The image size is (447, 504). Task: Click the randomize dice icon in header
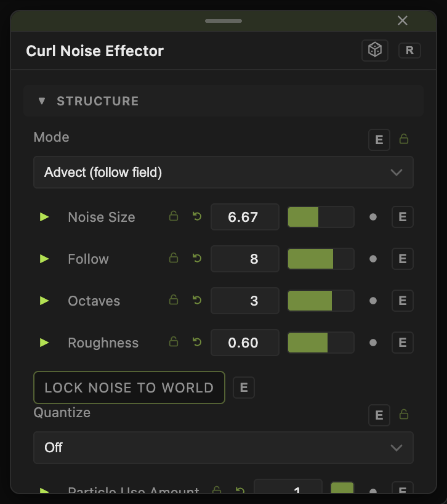(375, 51)
